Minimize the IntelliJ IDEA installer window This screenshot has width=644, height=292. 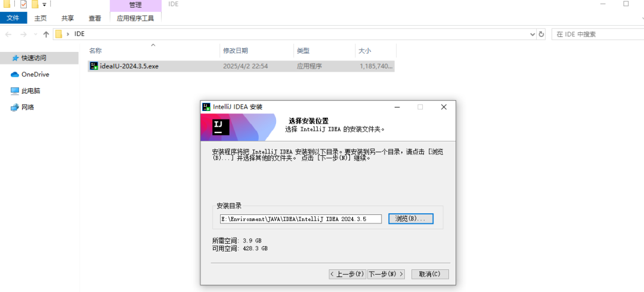pos(397,107)
